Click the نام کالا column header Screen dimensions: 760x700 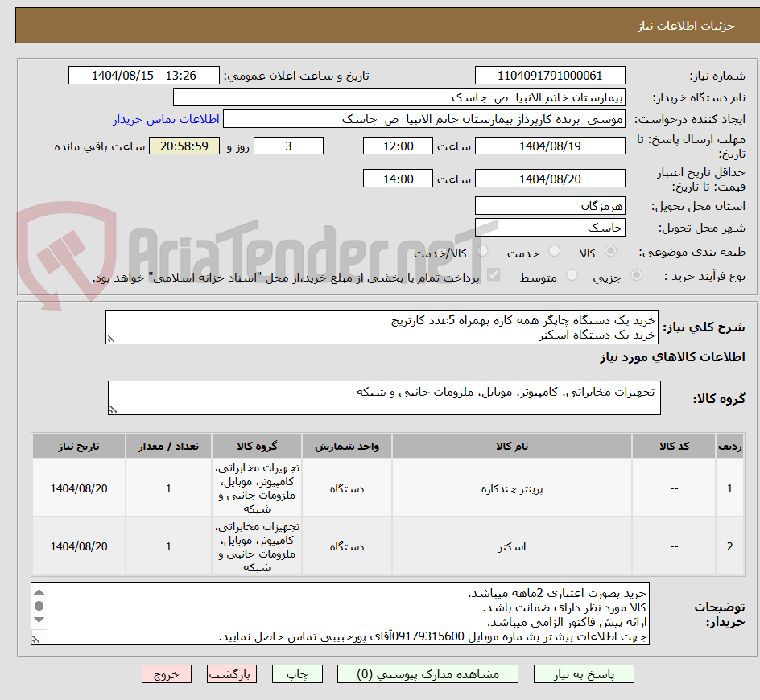click(512, 447)
